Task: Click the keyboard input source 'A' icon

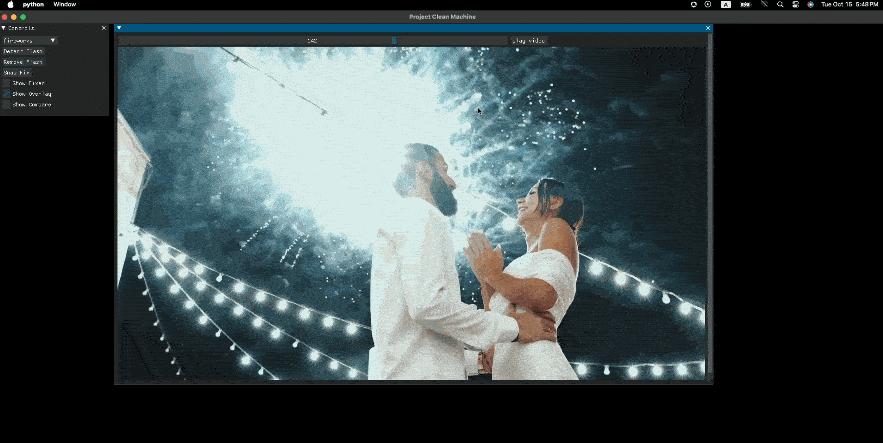Action: pos(726,5)
